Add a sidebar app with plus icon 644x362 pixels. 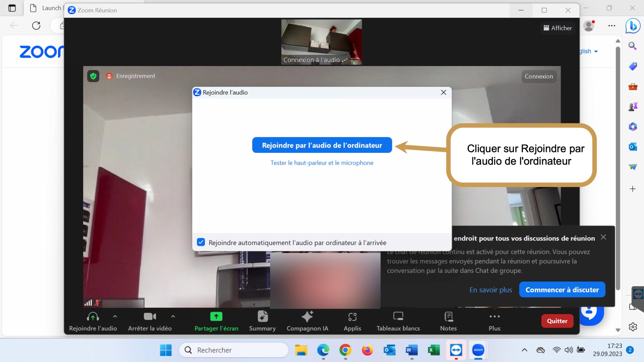[633, 189]
